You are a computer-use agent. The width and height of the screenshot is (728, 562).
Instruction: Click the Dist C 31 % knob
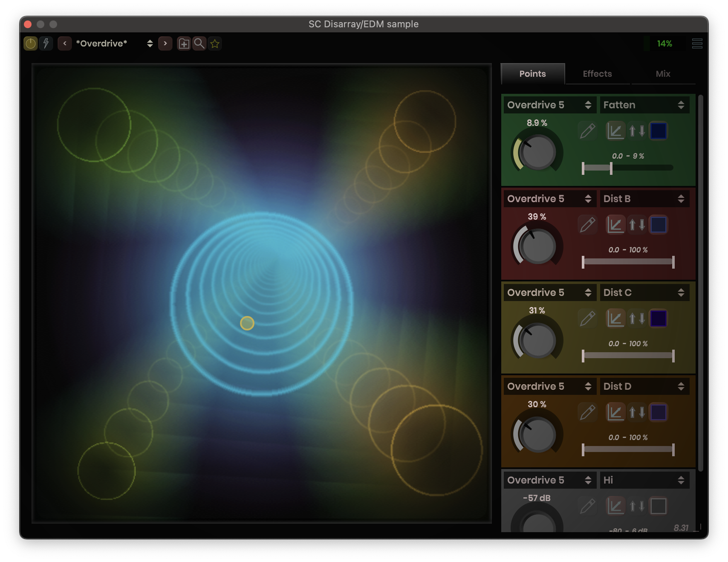(x=537, y=340)
